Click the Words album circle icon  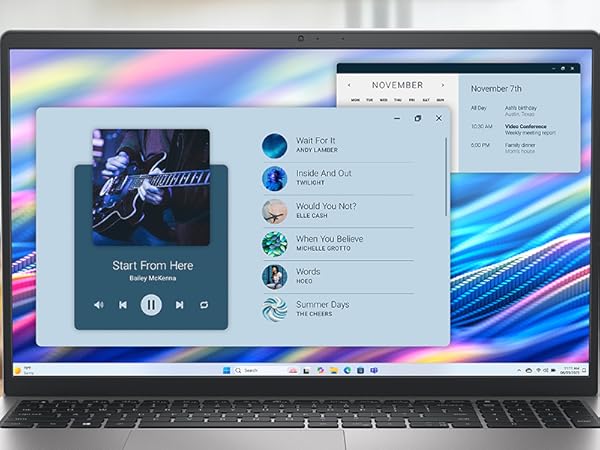coord(274,277)
